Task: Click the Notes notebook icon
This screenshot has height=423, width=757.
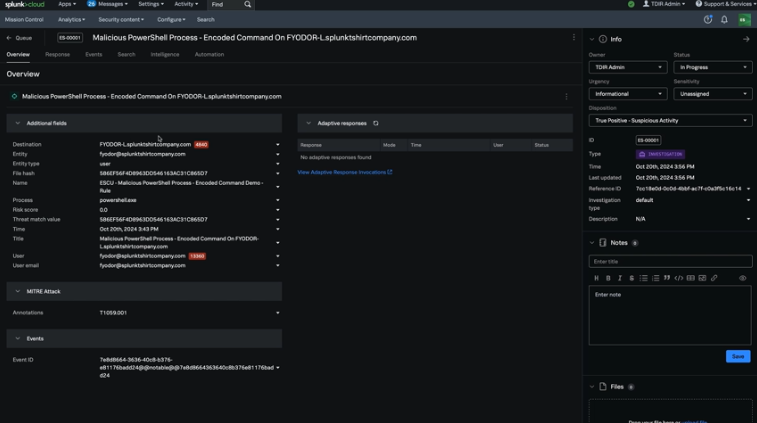Action: (x=603, y=242)
